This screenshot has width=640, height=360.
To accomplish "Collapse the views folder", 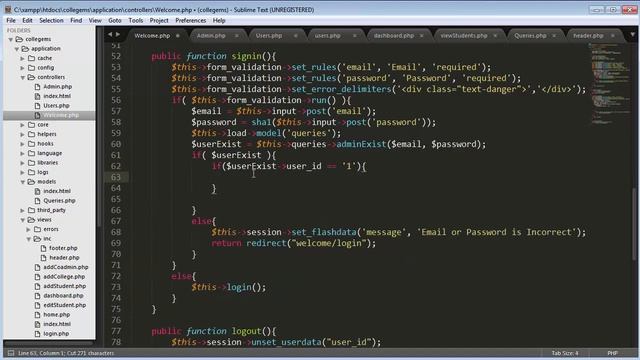I will (22, 220).
